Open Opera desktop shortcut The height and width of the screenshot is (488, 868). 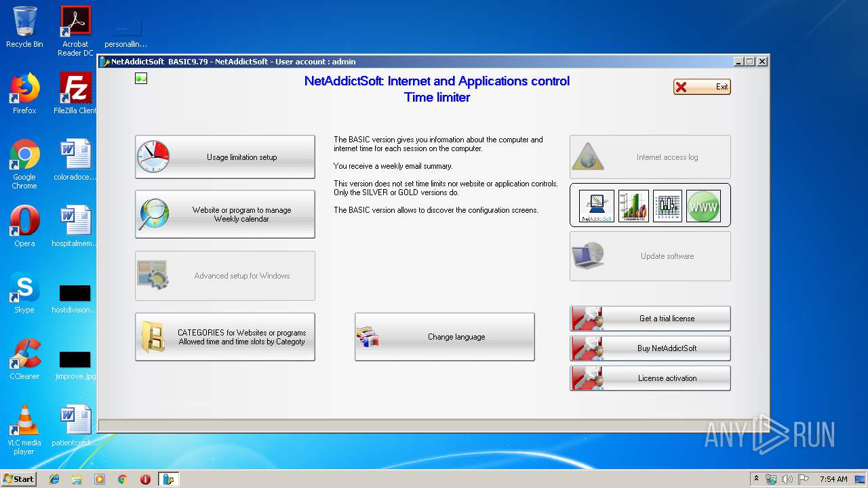coord(24,226)
